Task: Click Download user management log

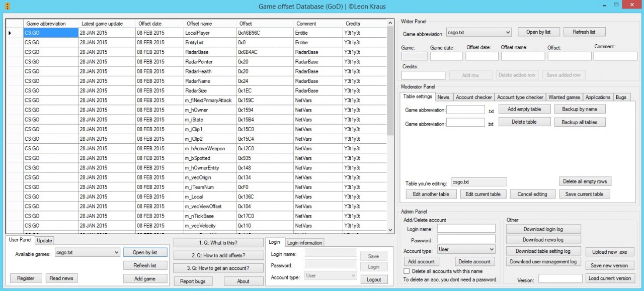Action: point(543,261)
